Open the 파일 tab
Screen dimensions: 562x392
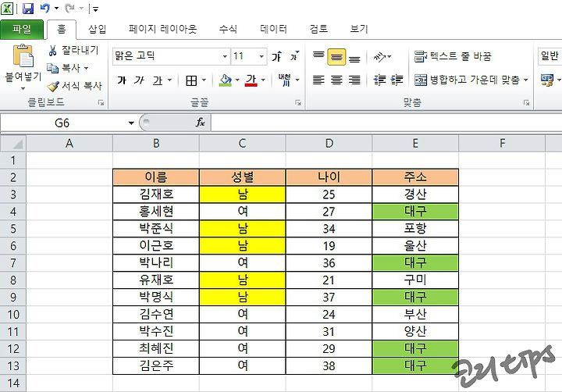tap(22, 29)
